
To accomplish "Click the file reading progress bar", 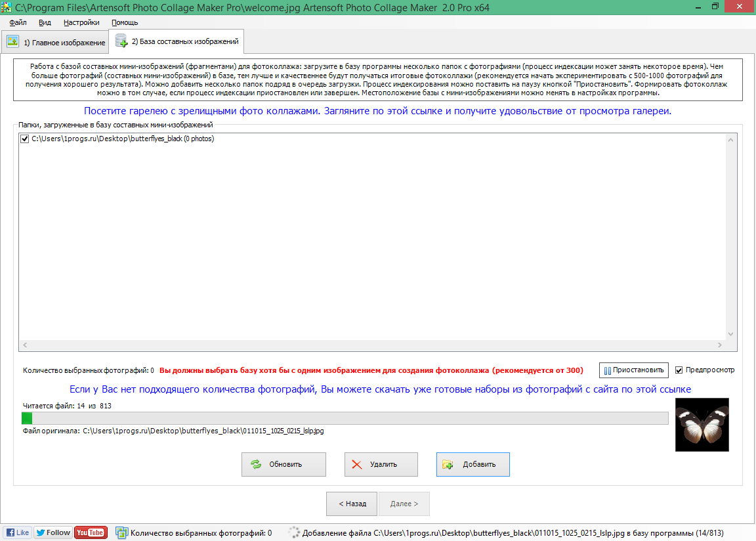I will tap(345, 418).
